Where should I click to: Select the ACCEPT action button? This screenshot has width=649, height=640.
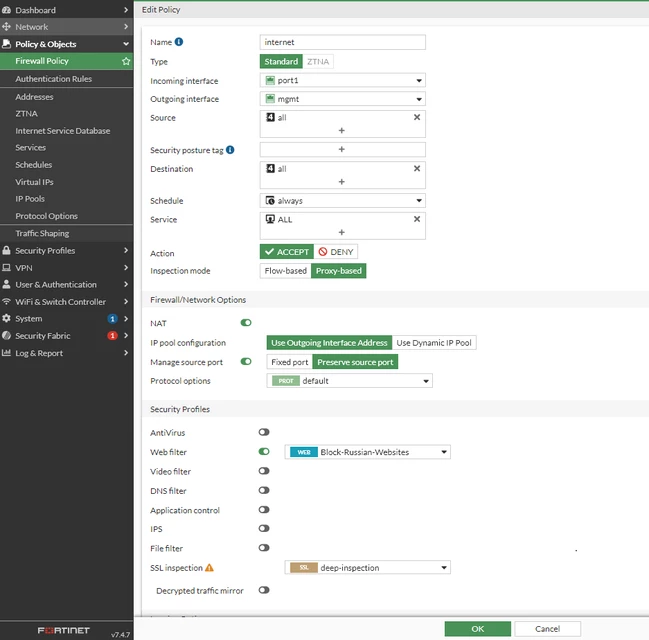287,252
